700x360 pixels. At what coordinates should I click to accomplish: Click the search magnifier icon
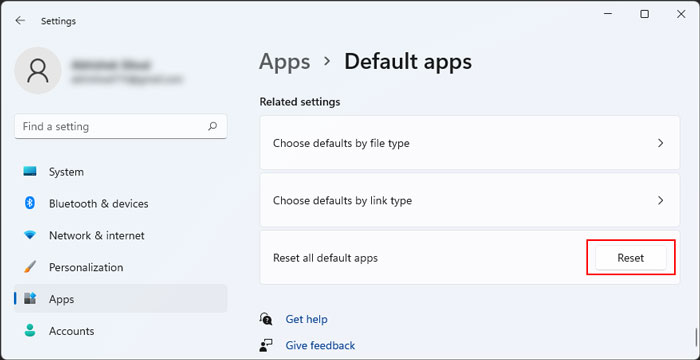tap(212, 126)
